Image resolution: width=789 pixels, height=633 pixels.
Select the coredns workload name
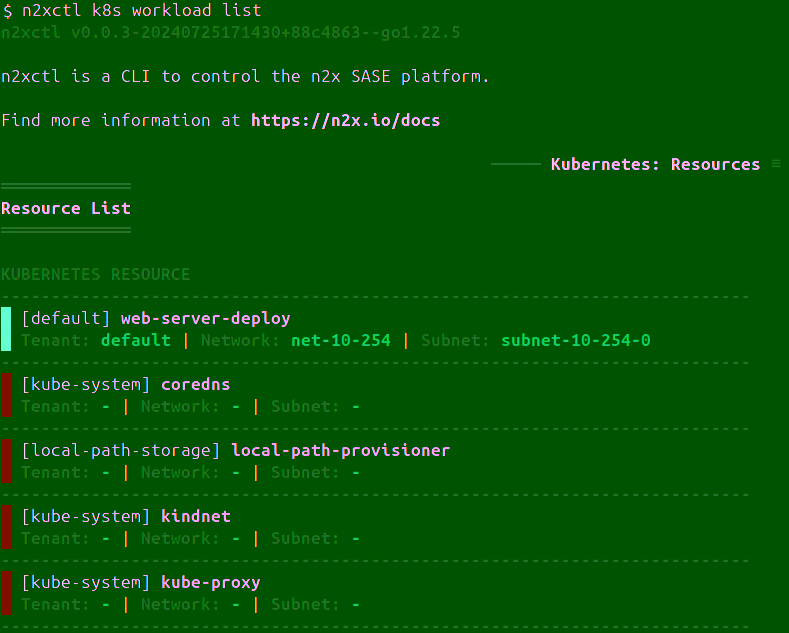195,385
